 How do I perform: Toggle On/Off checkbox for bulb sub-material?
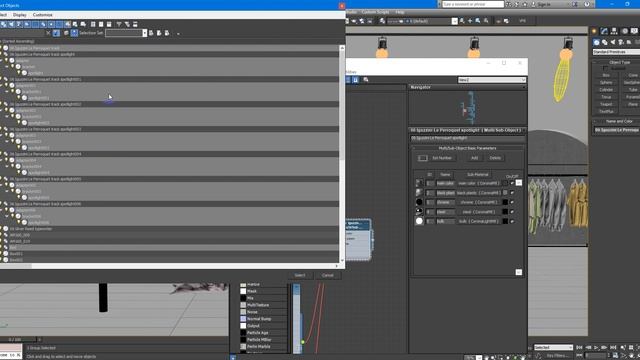point(512,221)
